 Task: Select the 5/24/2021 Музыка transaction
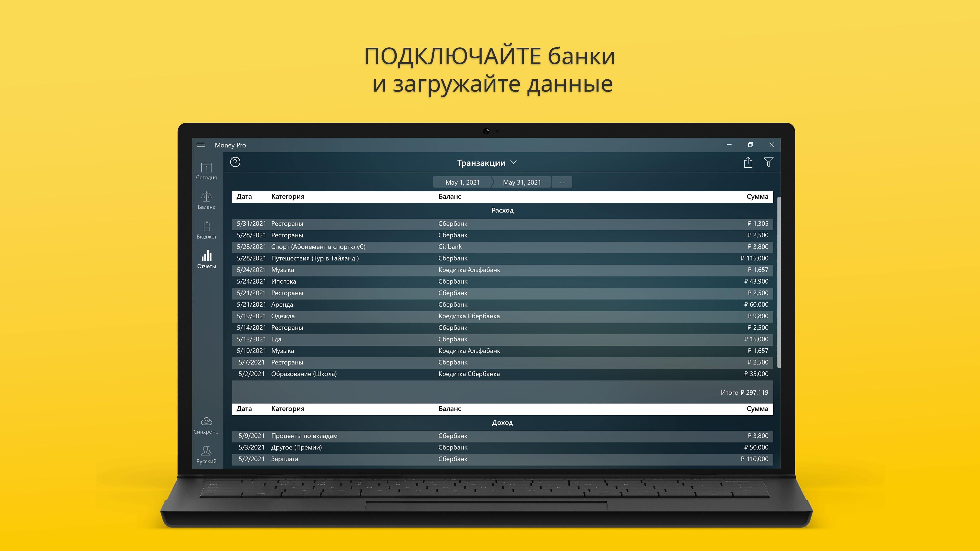(502, 270)
